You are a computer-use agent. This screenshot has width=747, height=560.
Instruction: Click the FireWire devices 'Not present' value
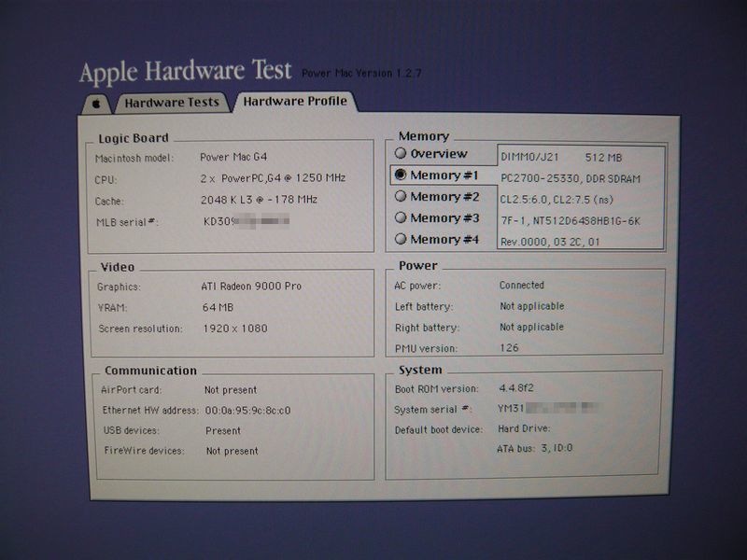(232, 451)
